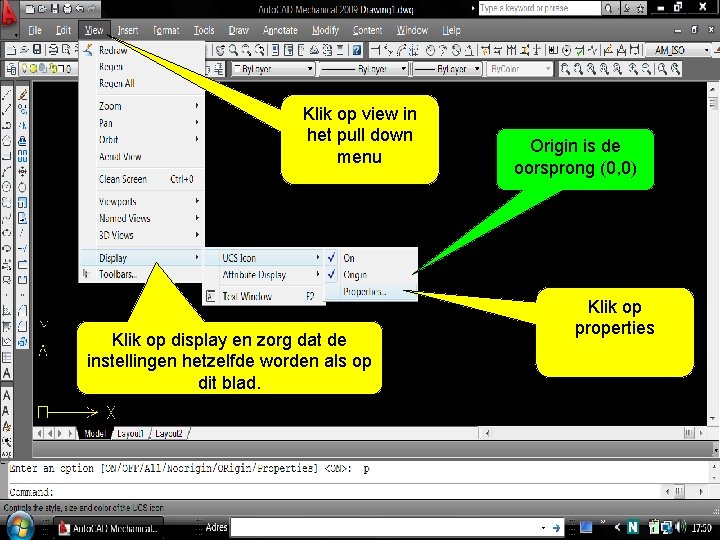Choose Properties in the UCS Icon submenu

click(371, 292)
